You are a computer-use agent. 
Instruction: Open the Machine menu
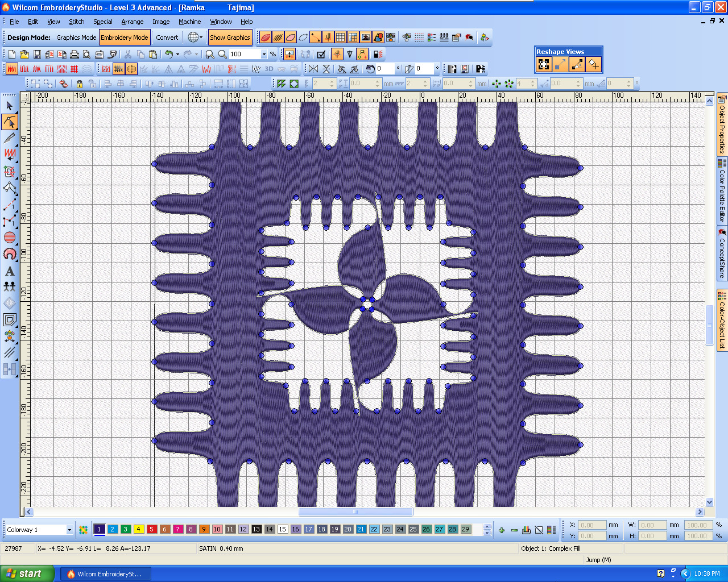tap(189, 22)
